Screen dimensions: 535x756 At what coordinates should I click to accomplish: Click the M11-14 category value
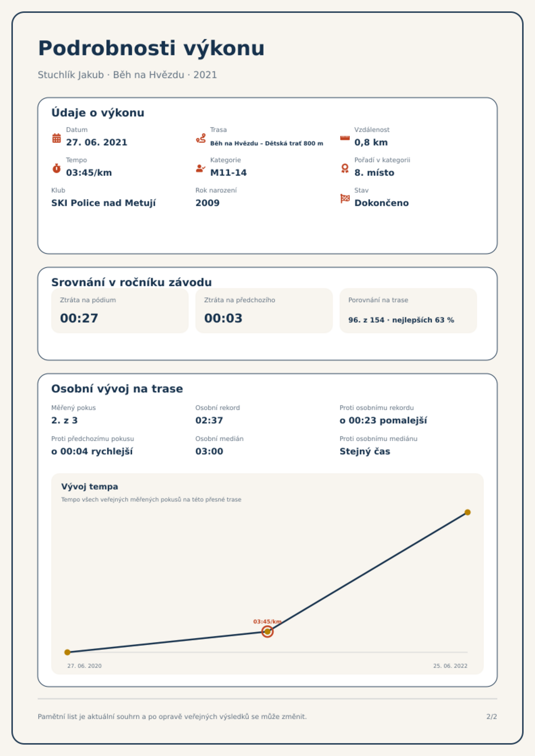click(x=228, y=173)
